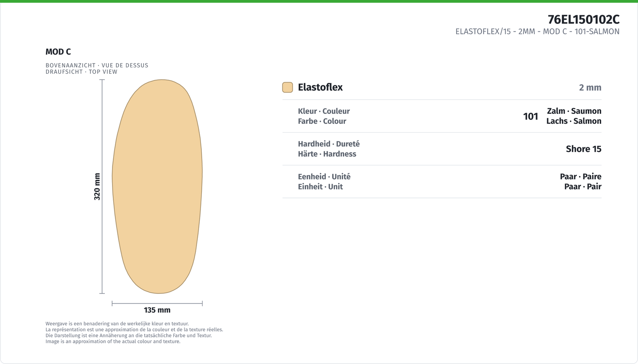
Task: Click the 'Lachs · Salmon' colour name
Action: point(574,121)
